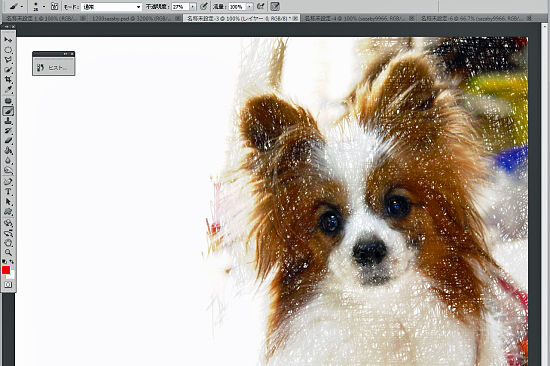The image size is (550, 366).
Task: Open red foreground color picker
Action: click(x=6, y=270)
